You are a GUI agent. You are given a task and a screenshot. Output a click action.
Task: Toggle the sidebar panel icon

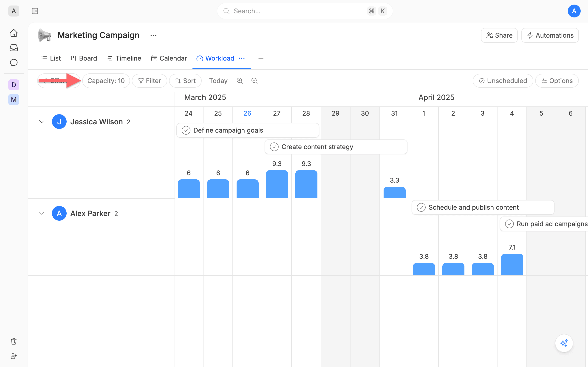[35, 11]
